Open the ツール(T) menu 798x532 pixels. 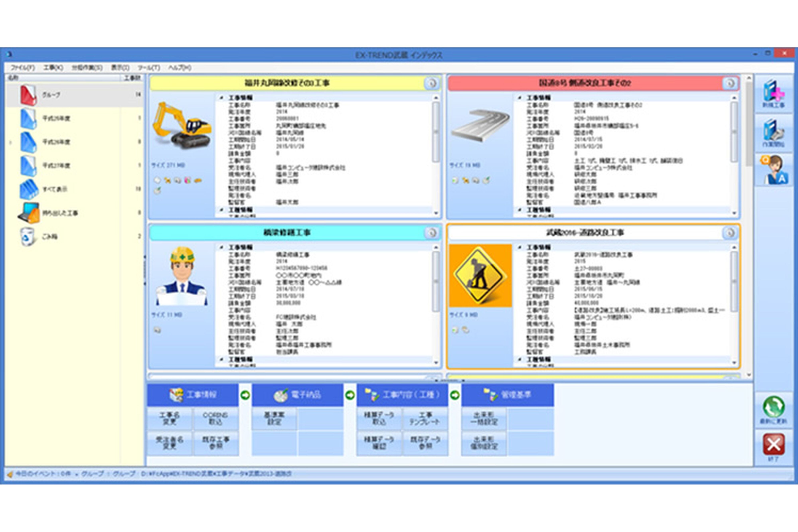pyautogui.click(x=149, y=68)
